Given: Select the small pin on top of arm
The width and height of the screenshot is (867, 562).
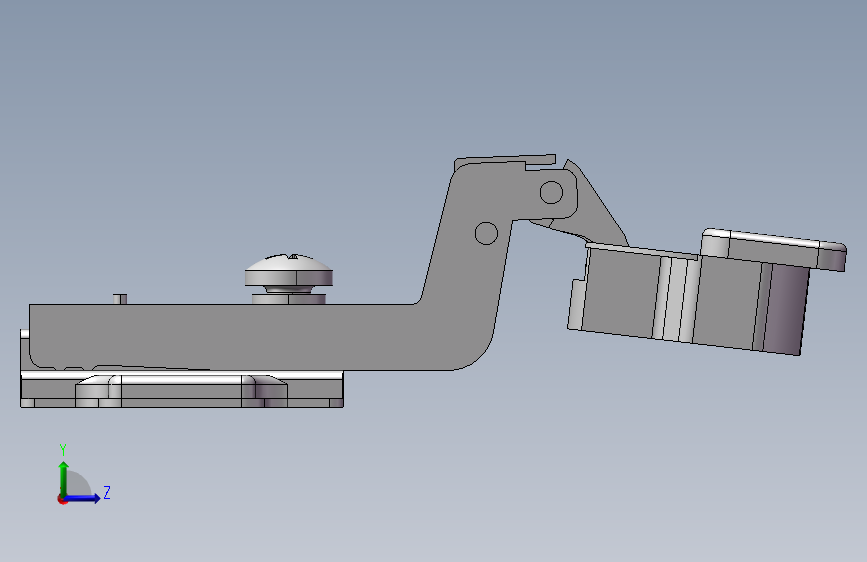Looking at the screenshot, I should [120, 299].
